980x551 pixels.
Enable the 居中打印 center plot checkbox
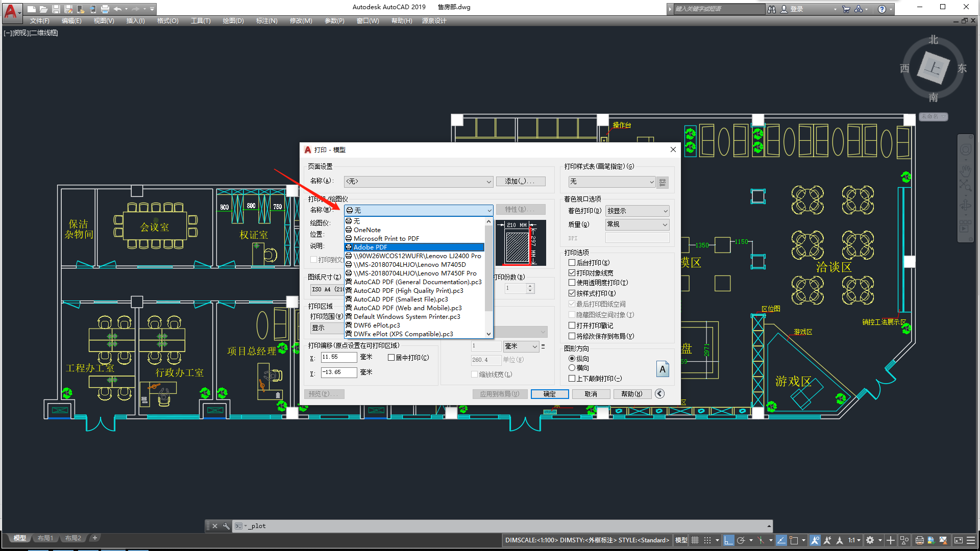[x=391, y=358]
